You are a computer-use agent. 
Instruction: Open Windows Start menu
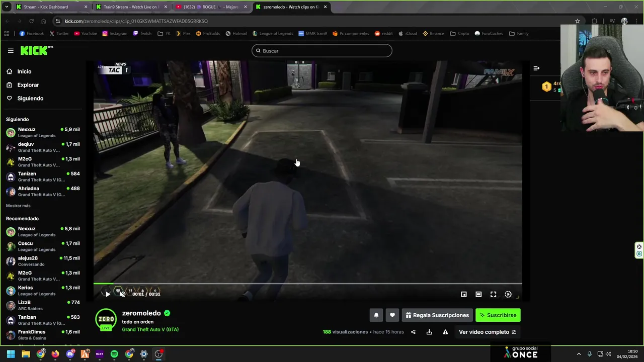click(11, 354)
